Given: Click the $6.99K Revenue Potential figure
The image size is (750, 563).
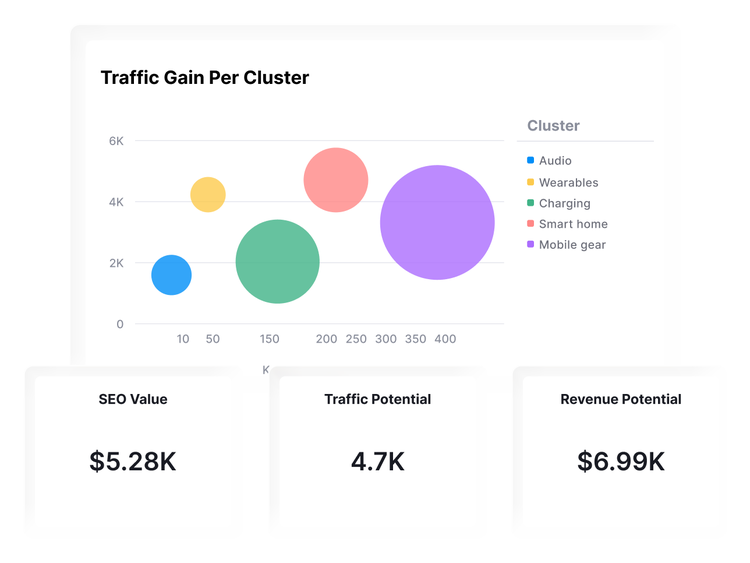Looking at the screenshot, I should 621,461.
